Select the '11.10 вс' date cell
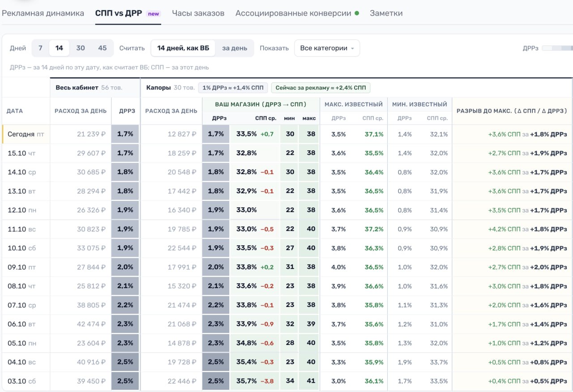This screenshot has height=392, width=573. [x=26, y=229]
